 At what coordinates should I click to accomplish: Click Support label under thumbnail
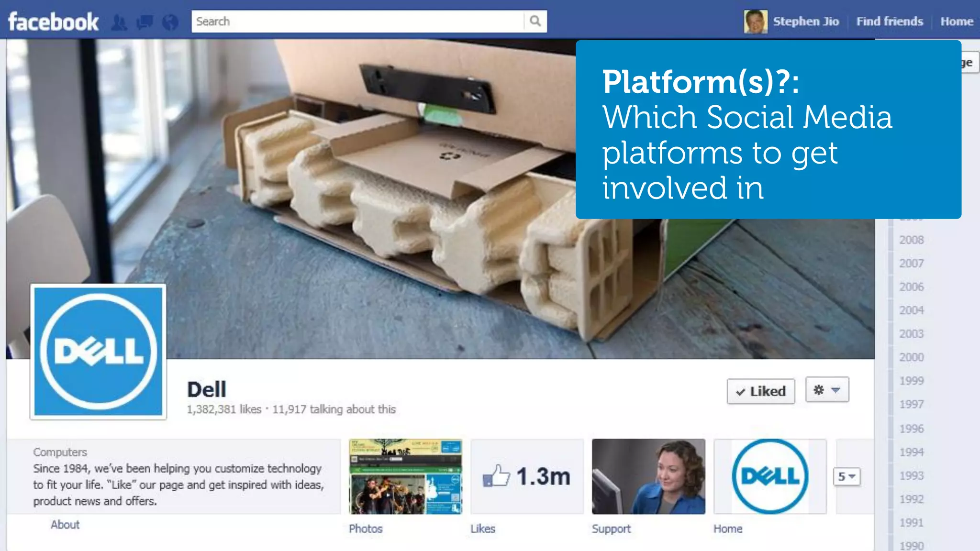click(611, 529)
